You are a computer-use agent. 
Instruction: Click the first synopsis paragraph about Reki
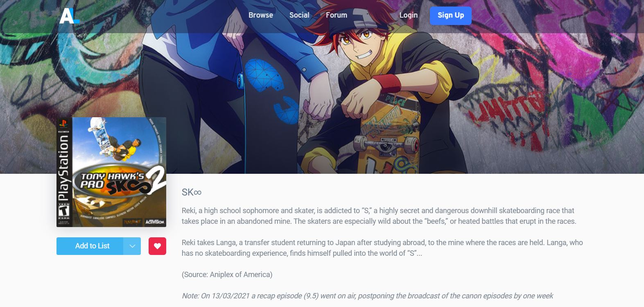(379, 216)
